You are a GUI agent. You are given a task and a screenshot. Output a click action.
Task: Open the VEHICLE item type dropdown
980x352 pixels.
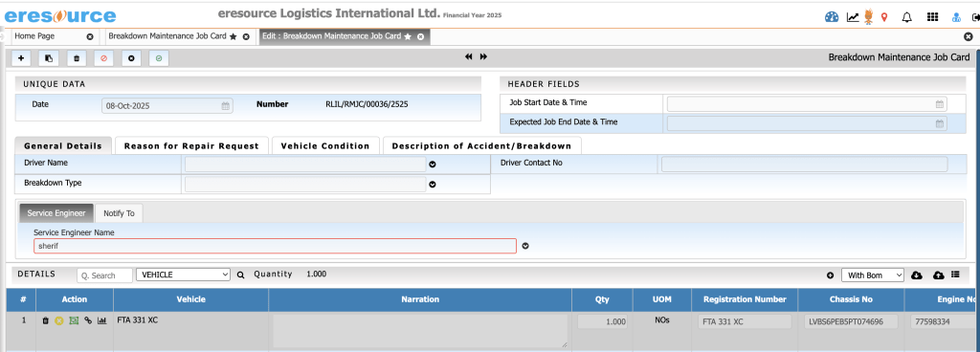coord(185,275)
